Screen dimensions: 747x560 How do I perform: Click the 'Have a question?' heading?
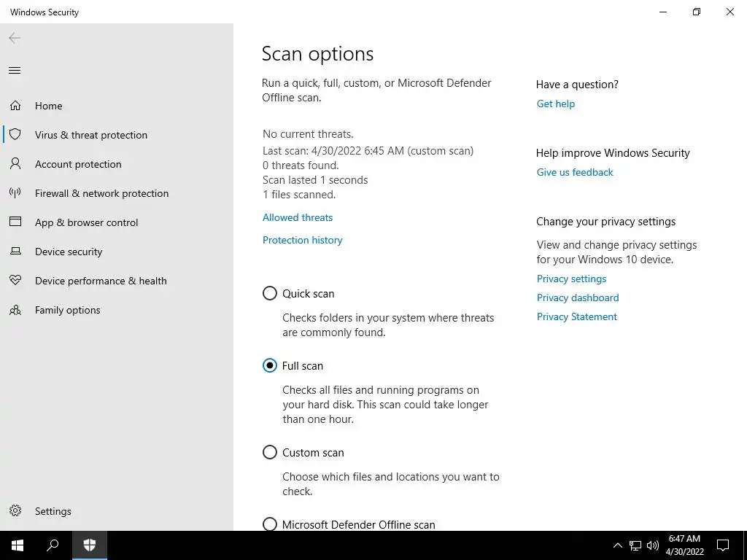[x=578, y=85]
